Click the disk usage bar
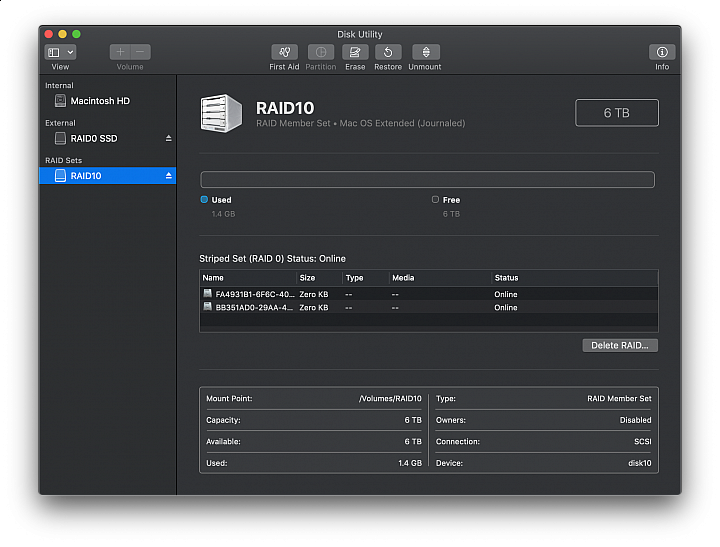720x547 pixels. [427, 180]
